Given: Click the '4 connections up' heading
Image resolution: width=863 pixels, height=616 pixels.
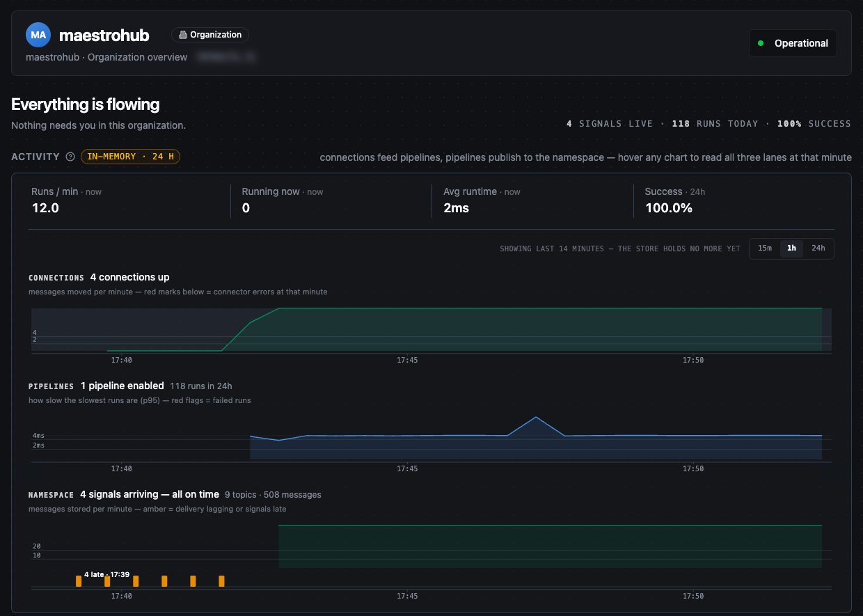Looking at the screenshot, I should point(129,277).
